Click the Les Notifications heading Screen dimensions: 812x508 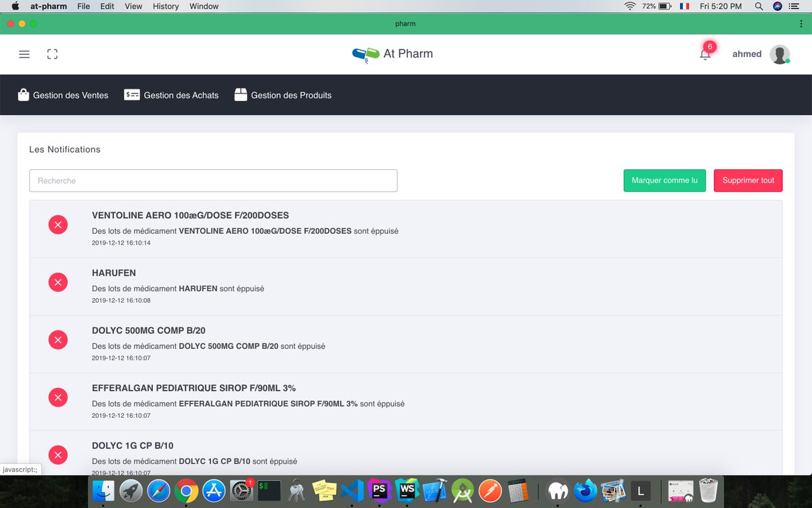click(x=64, y=149)
